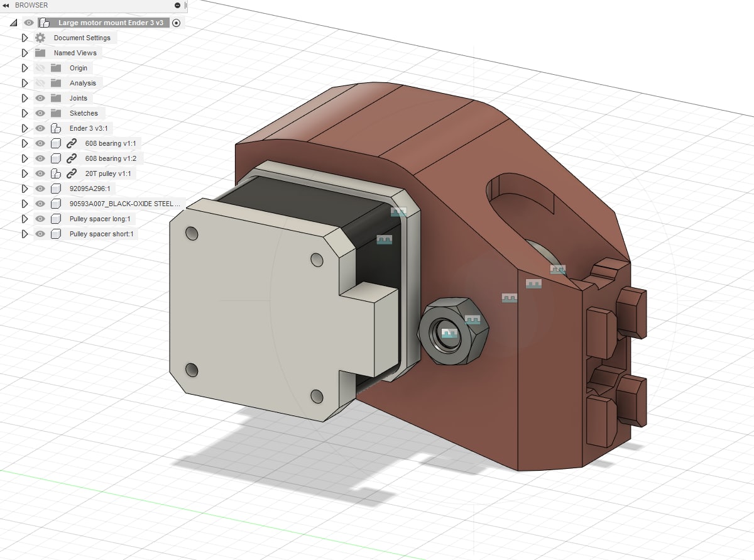Collapse the Large motor mount root node
Image resolution: width=754 pixels, height=560 pixels.
[14, 23]
